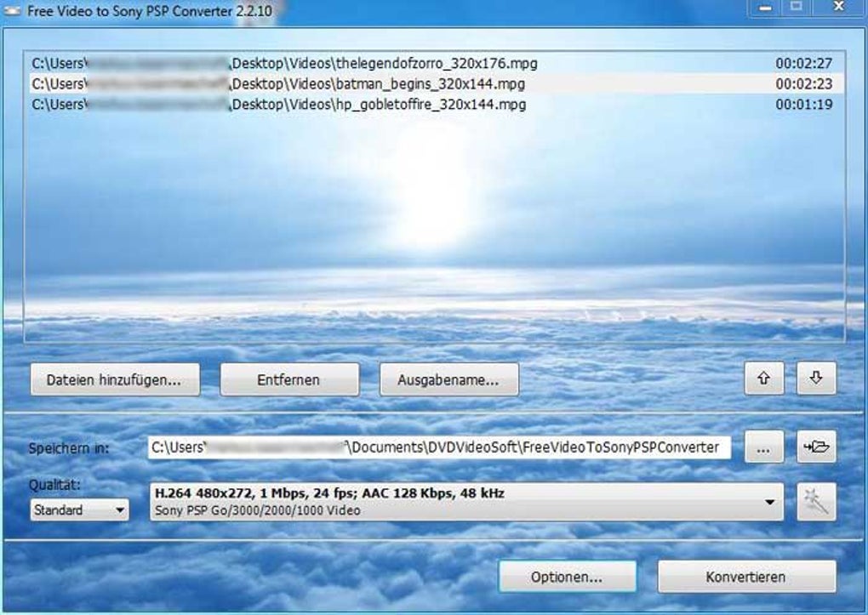Click the Speichern in path field
This screenshot has height=615, width=868.
[x=440, y=447]
